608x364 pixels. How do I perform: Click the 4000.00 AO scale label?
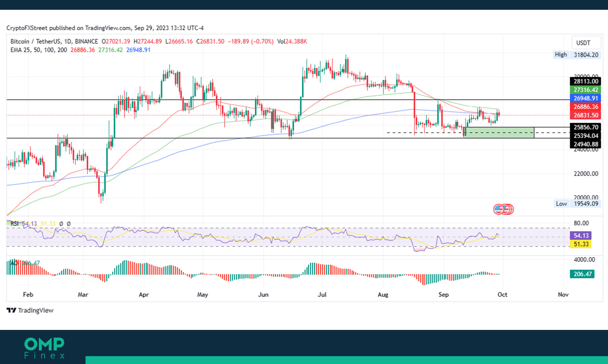click(584, 260)
